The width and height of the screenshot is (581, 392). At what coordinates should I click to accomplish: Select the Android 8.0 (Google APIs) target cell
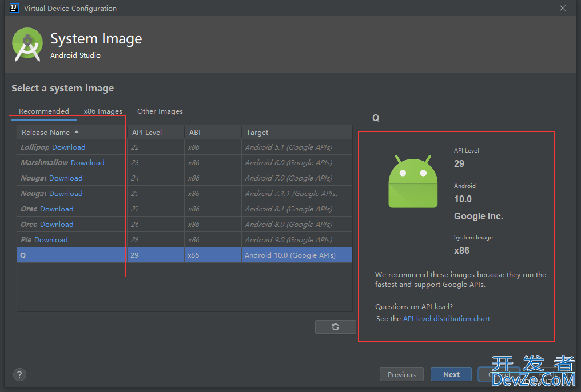tap(297, 225)
